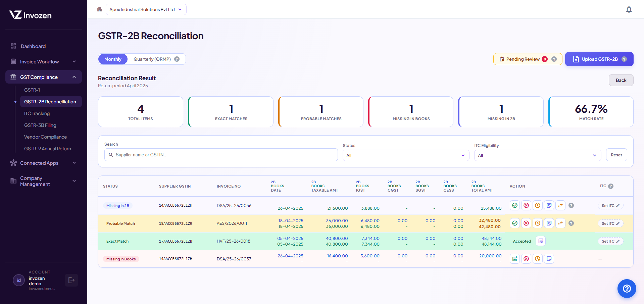Expand the Invoice Workflow menu
Image resolution: width=644 pixels, height=304 pixels.
tap(44, 62)
